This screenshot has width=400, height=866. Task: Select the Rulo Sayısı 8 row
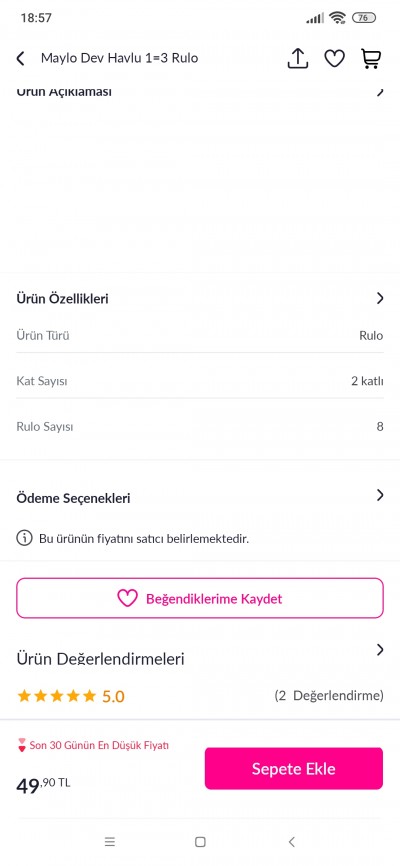point(200,426)
